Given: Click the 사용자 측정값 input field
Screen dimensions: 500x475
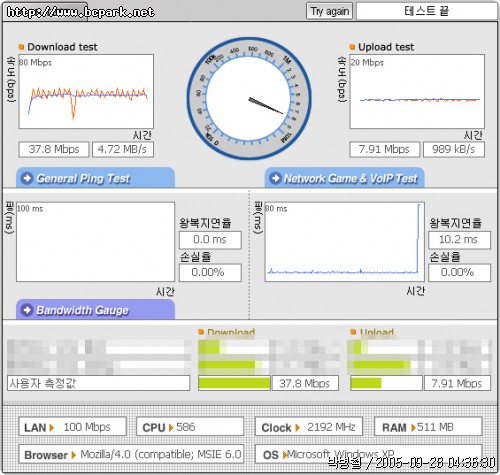Looking at the screenshot, I should tap(98, 383).
